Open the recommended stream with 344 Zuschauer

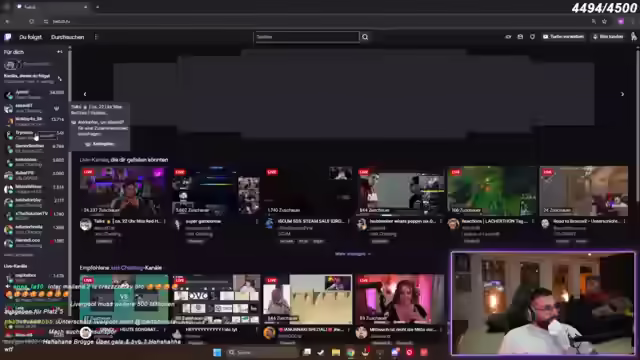click(x=308, y=299)
